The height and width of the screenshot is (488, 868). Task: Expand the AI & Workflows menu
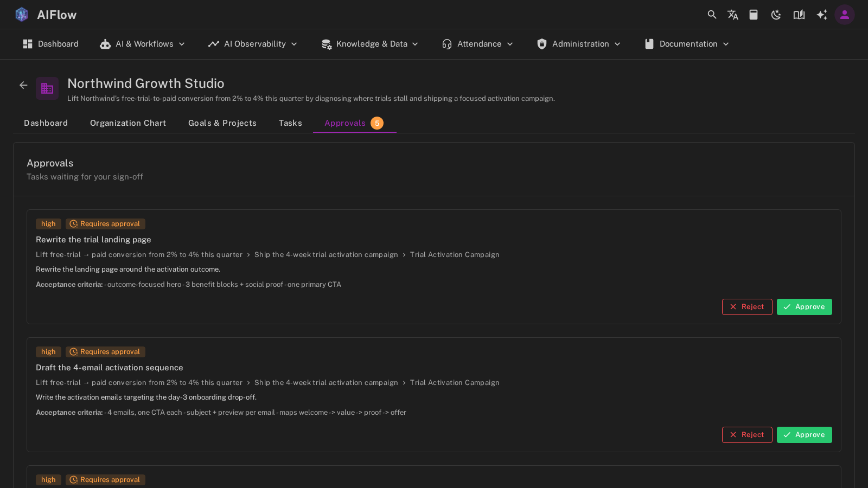[x=142, y=44]
